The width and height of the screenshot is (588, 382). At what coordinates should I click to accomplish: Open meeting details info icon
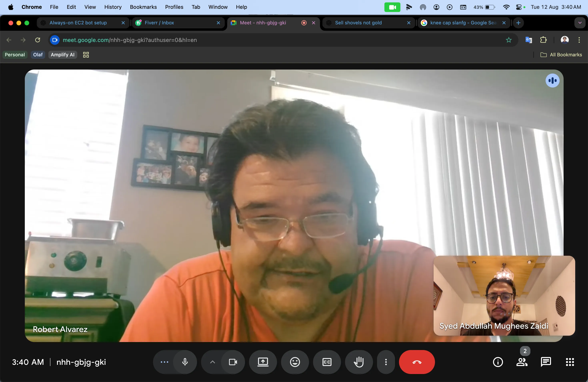(498, 362)
